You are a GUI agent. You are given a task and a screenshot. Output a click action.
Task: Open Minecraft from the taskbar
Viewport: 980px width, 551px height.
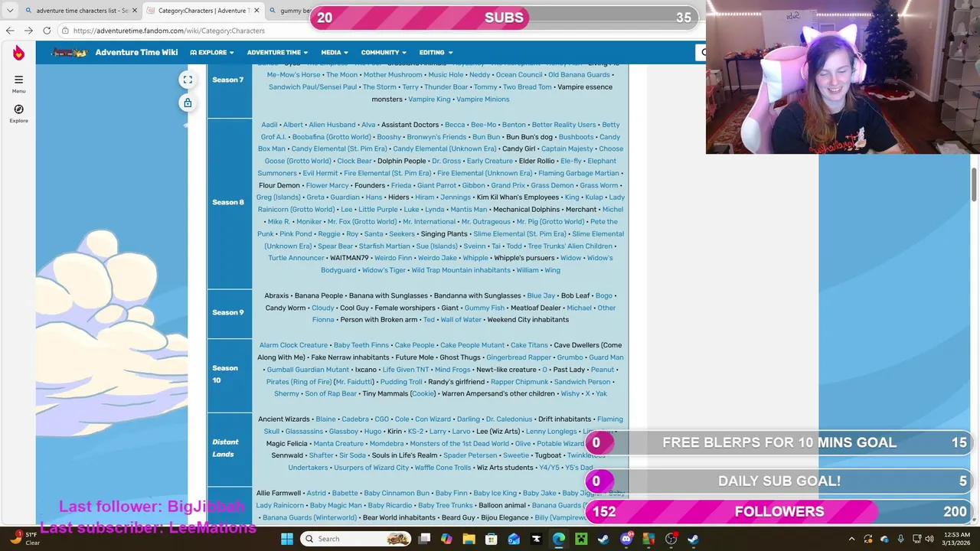click(581, 539)
